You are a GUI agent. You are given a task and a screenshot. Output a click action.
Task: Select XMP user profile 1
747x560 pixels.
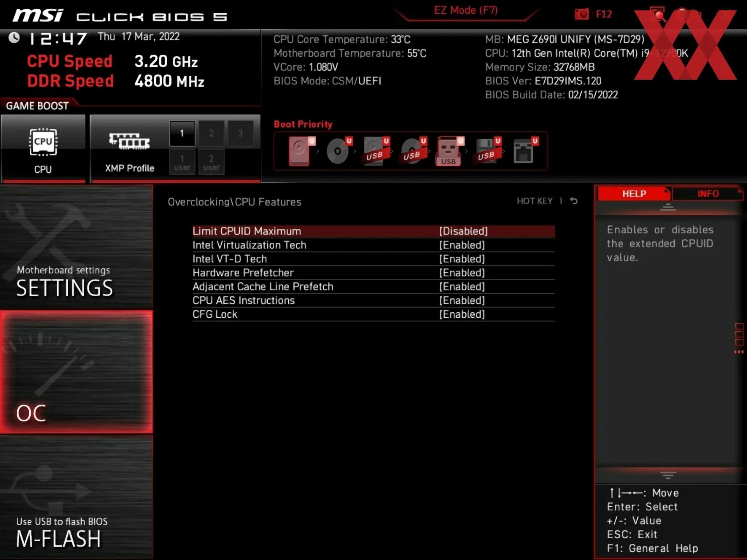click(x=182, y=162)
